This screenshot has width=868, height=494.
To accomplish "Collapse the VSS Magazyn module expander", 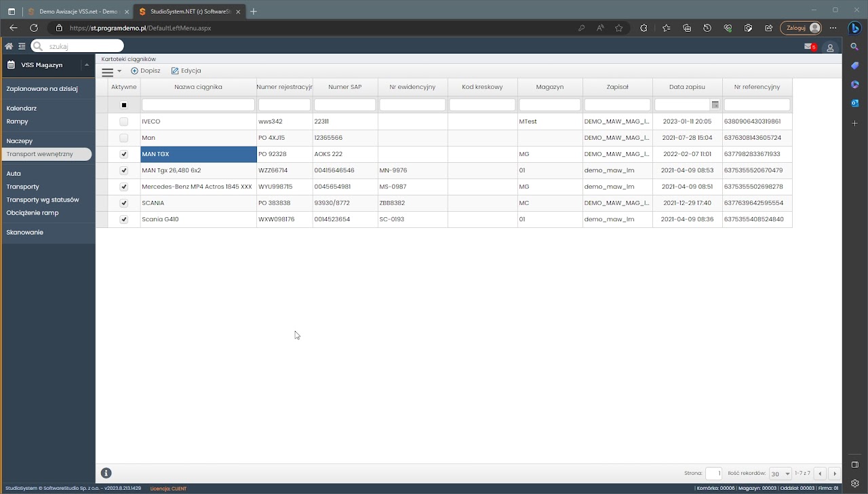I will click(86, 65).
